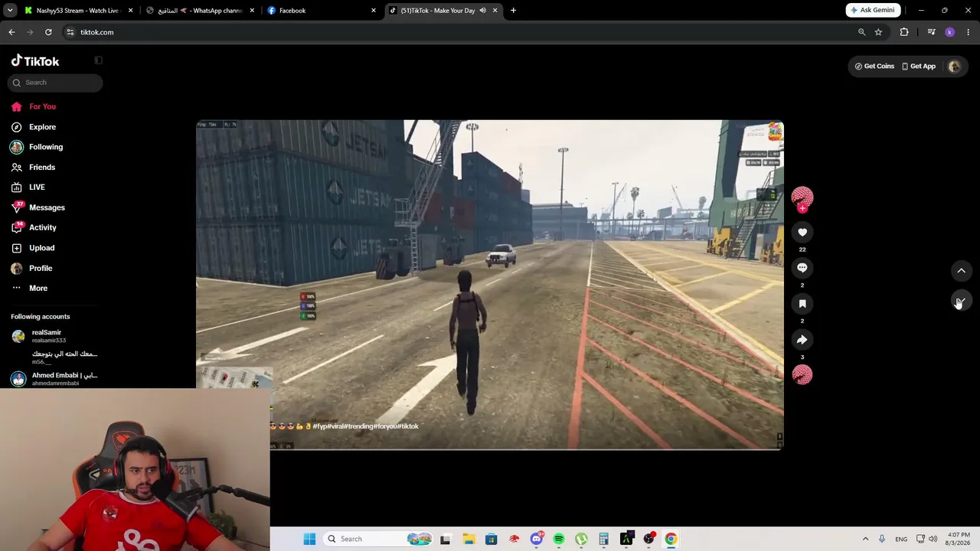
Task: View site information icon beside tiktok.com
Action: tap(70, 32)
